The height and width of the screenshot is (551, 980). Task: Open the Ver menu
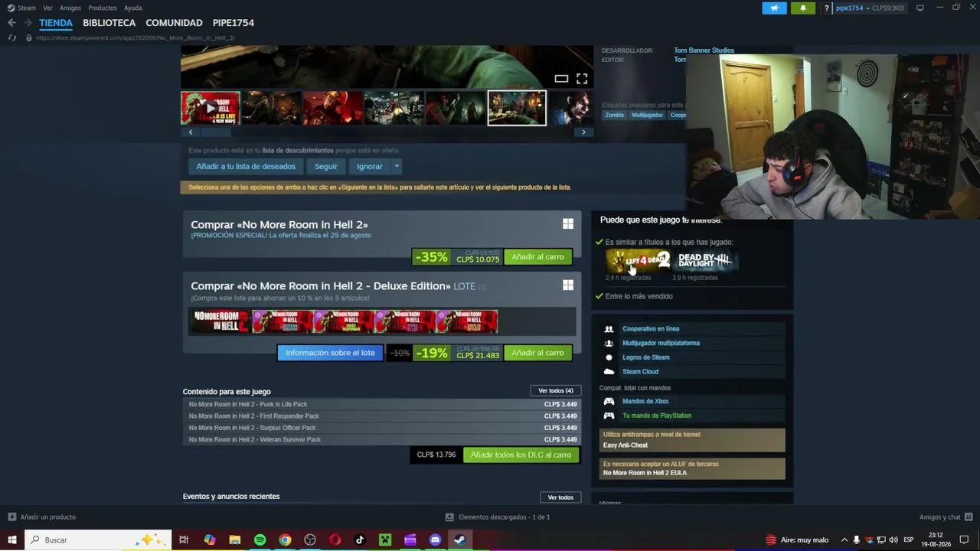47,8
